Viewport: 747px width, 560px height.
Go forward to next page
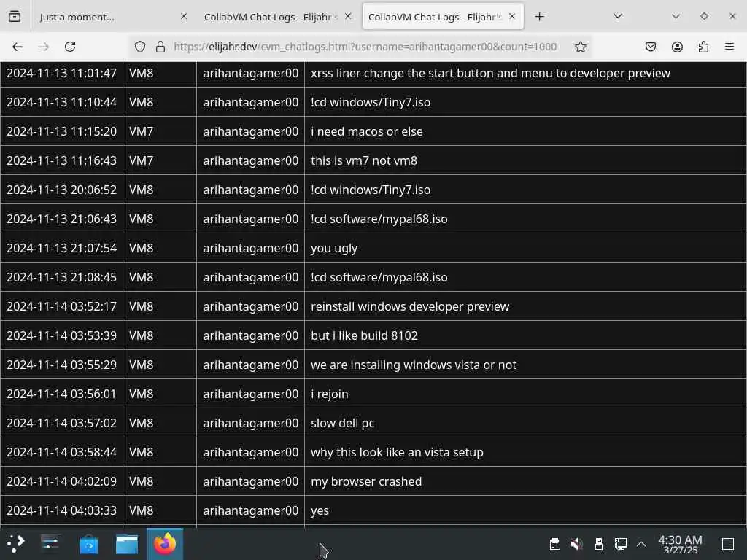(x=44, y=47)
